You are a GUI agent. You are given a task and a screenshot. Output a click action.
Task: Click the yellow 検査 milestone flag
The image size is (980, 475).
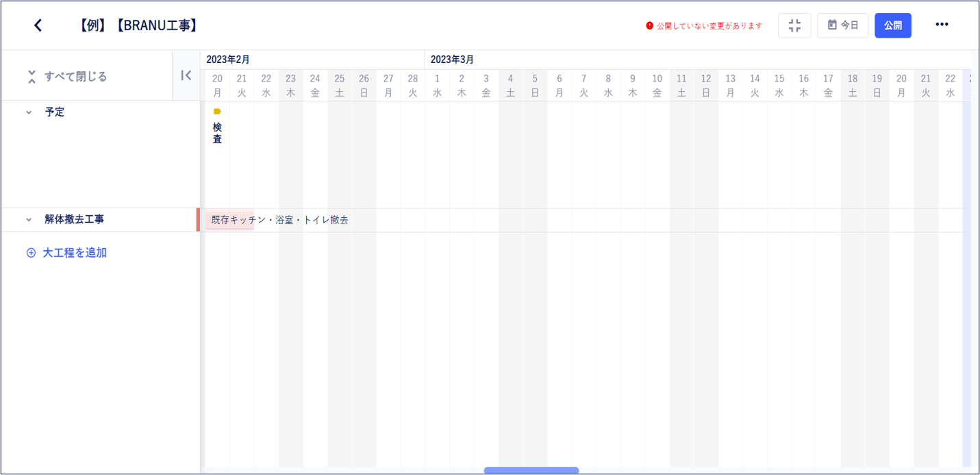pos(217,111)
